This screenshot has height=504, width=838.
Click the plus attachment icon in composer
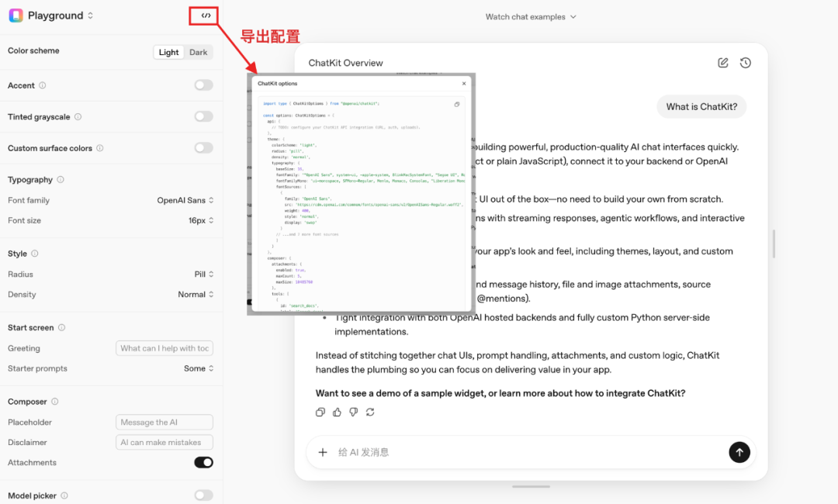tap(323, 452)
